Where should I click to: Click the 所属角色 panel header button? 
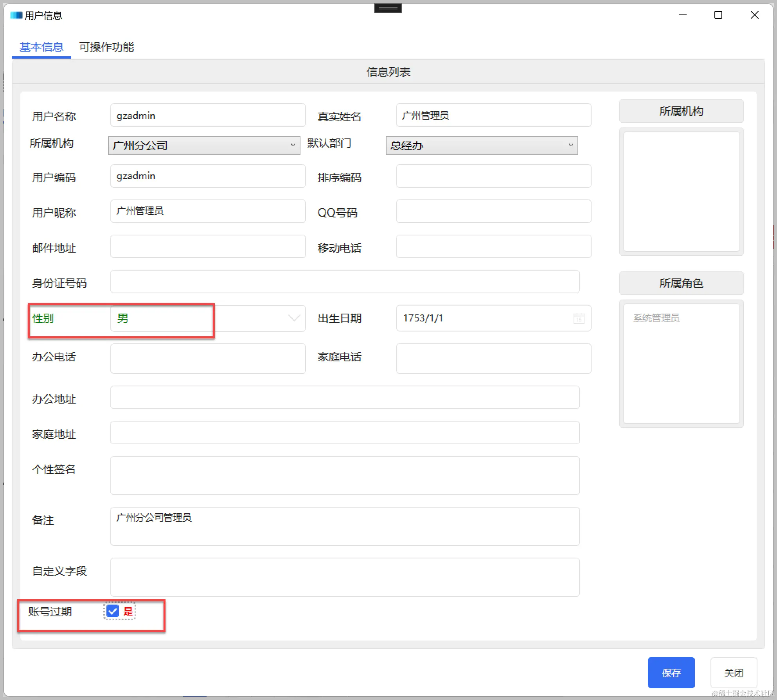tap(681, 283)
